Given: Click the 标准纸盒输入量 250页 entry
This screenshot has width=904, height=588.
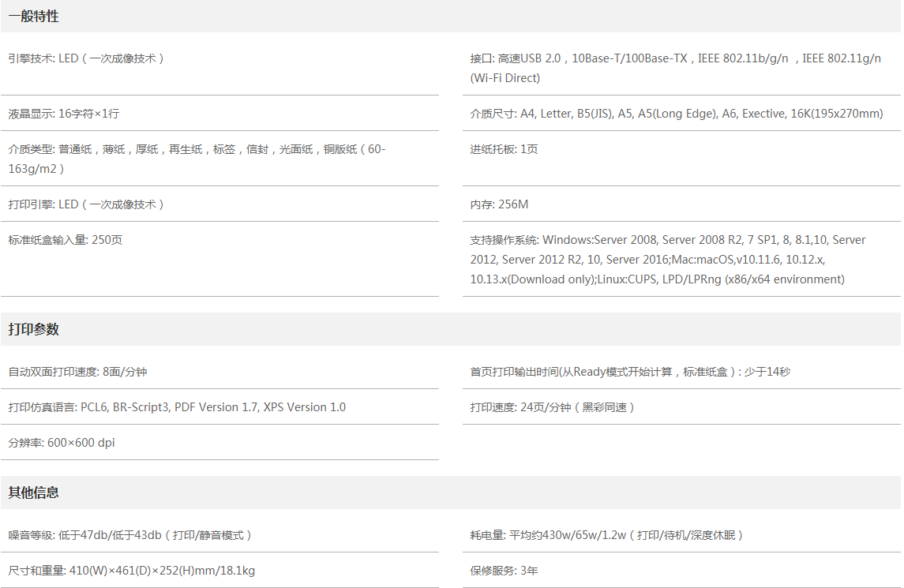Looking at the screenshot, I should 66,240.
